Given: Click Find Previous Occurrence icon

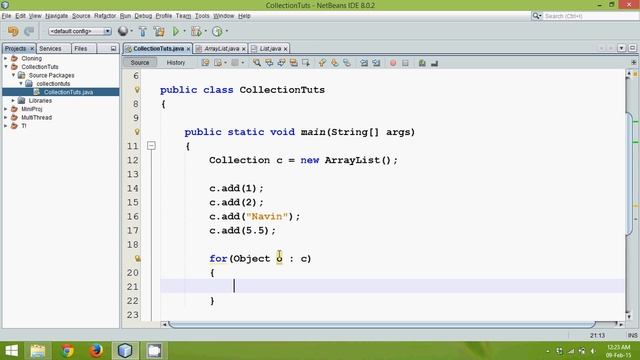Looking at the screenshot, I should point(269,63).
